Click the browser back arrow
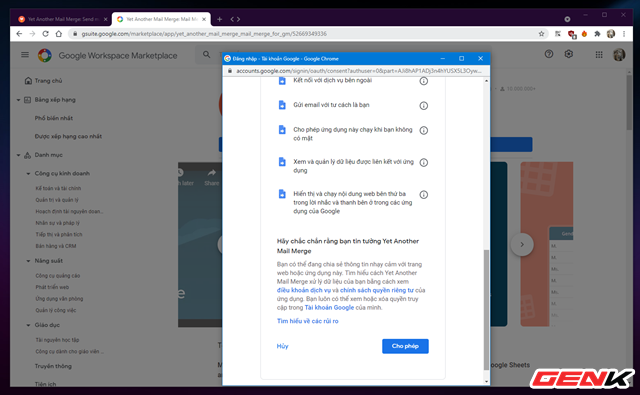 pyautogui.click(x=19, y=34)
